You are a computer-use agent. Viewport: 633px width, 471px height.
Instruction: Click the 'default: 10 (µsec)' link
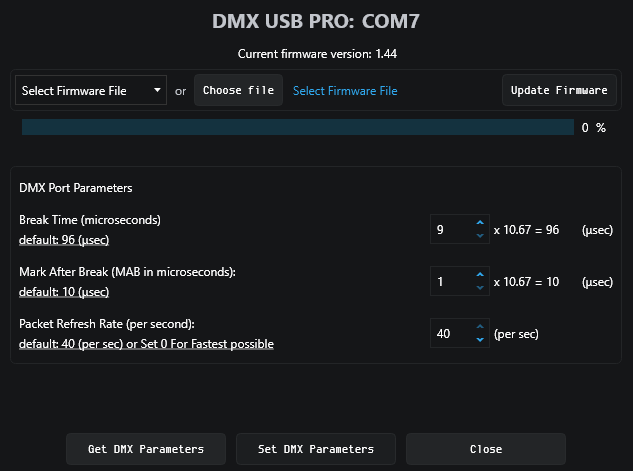[x=64, y=292]
